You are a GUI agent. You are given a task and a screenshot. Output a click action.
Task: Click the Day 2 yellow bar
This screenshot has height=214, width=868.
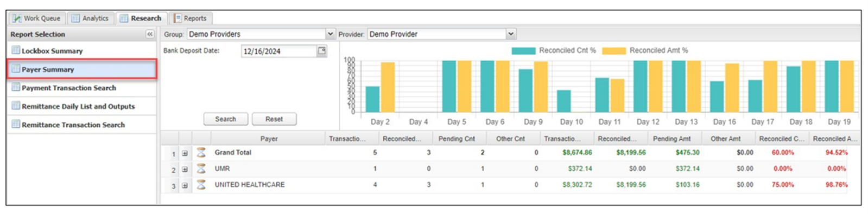tap(388, 87)
